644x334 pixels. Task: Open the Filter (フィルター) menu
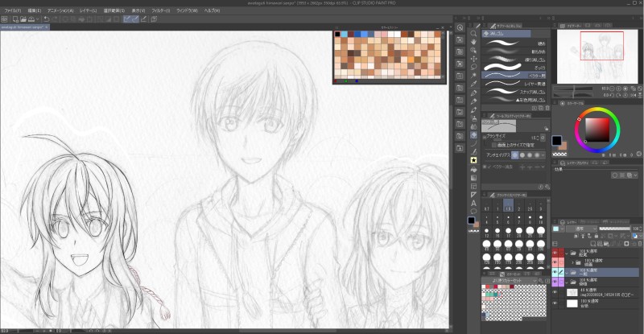pos(160,10)
